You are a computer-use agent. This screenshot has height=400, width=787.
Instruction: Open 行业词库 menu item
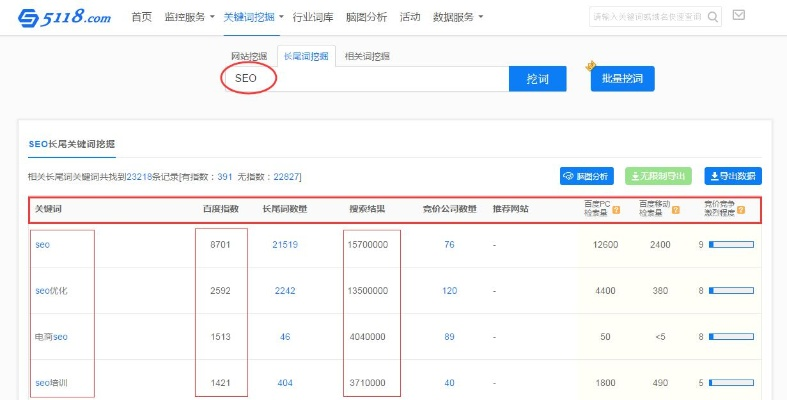(x=313, y=17)
